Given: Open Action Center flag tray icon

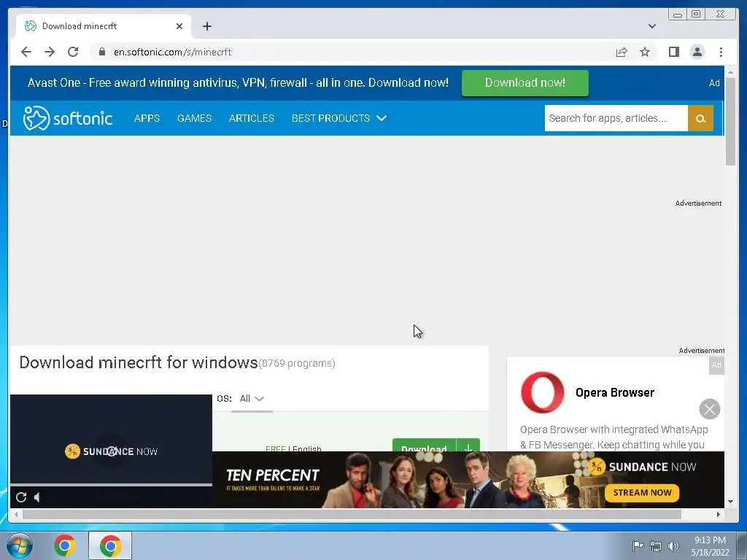Looking at the screenshot, I should [x=637, y=545].
